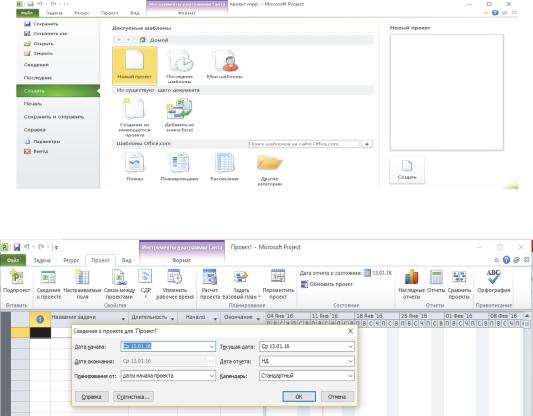Click Закрыть in the backstage sidebar
This screenshot has height=416, width=533.
(38, 53)
